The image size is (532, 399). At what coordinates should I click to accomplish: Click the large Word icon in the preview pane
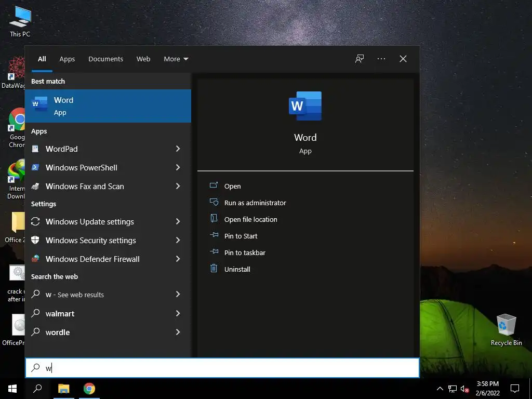(x=305, y=106)
